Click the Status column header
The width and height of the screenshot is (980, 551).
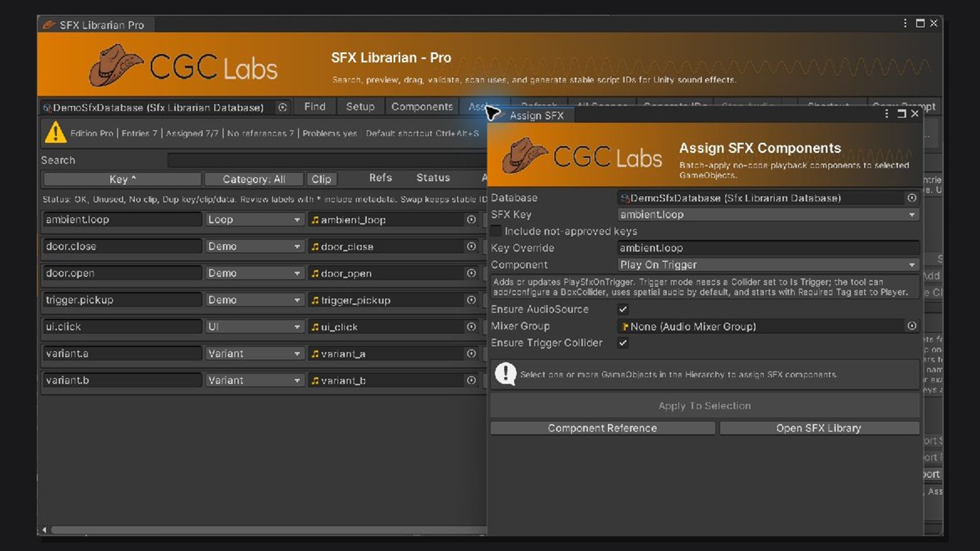point(433,178)
